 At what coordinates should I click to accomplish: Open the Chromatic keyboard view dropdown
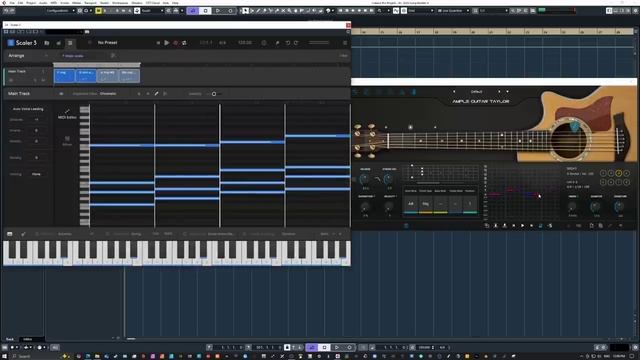pyautogui.click(x=108, y=93)
